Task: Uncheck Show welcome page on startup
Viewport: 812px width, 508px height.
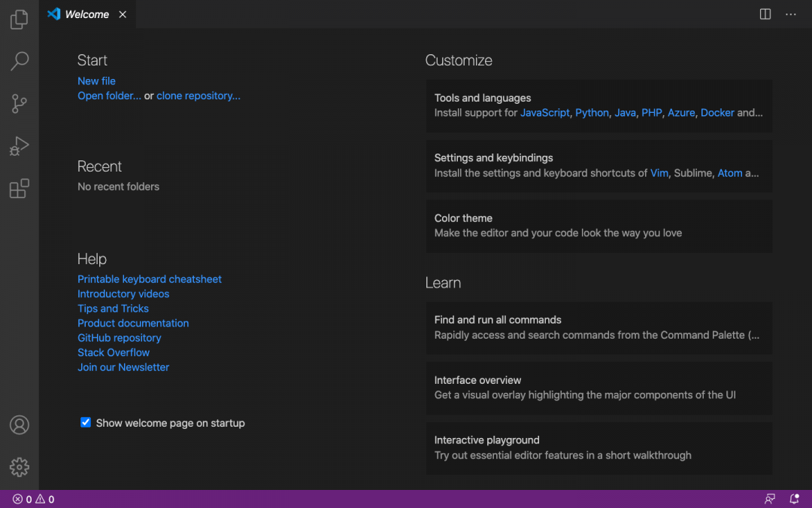Action: [x=85, y=422]
